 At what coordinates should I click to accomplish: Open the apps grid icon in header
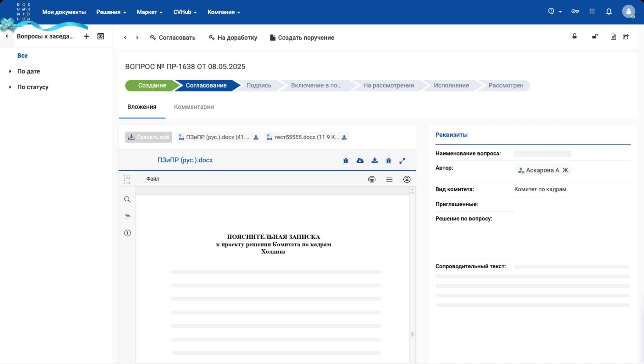pos(592,12)
